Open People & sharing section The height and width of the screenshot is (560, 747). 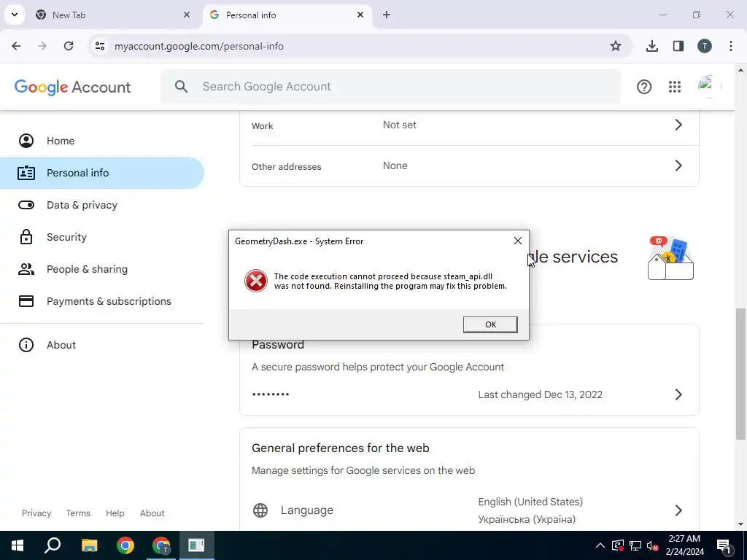click(102, 270)
